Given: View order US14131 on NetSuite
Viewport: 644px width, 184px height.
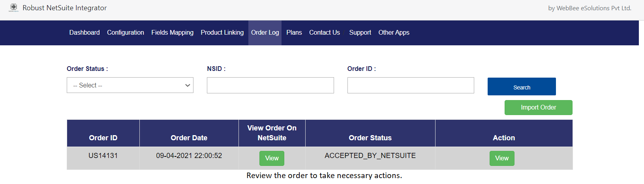Looking at the screenshot, I should pos(272,158).
